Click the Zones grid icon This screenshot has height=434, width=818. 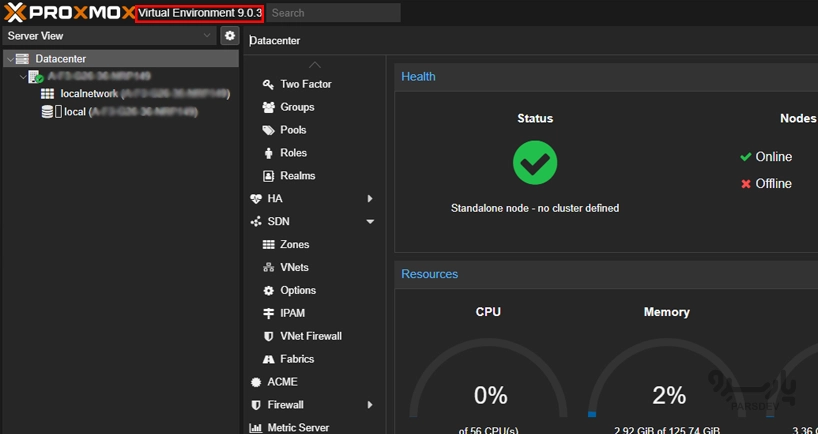coord(268,245)
